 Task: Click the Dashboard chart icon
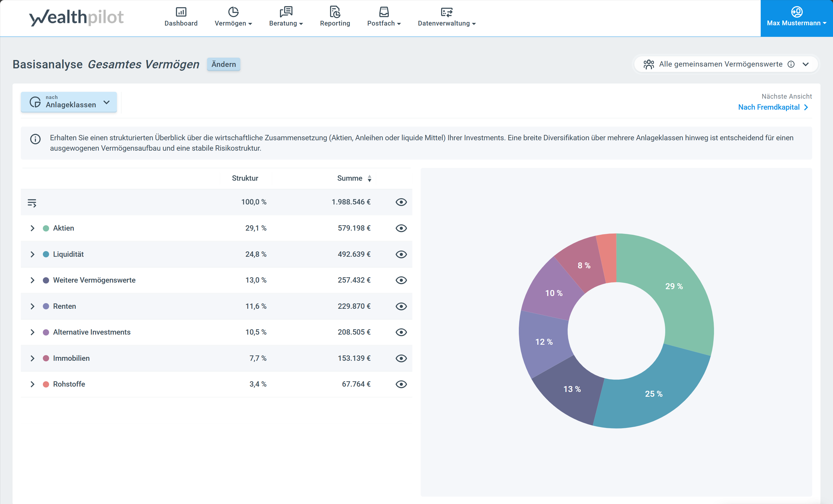coord(181,12)
